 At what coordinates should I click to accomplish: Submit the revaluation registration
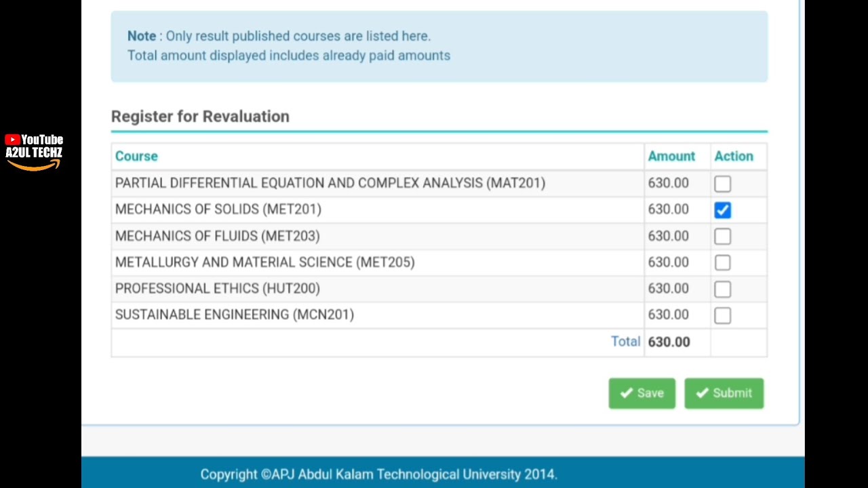click(x=724, y=393)
